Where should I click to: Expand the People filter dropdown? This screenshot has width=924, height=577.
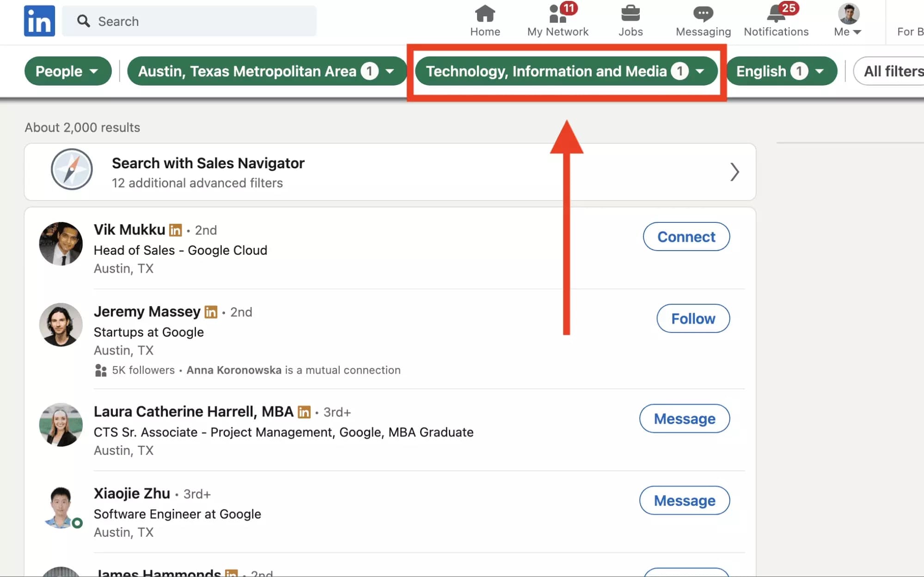pos(67,71)
